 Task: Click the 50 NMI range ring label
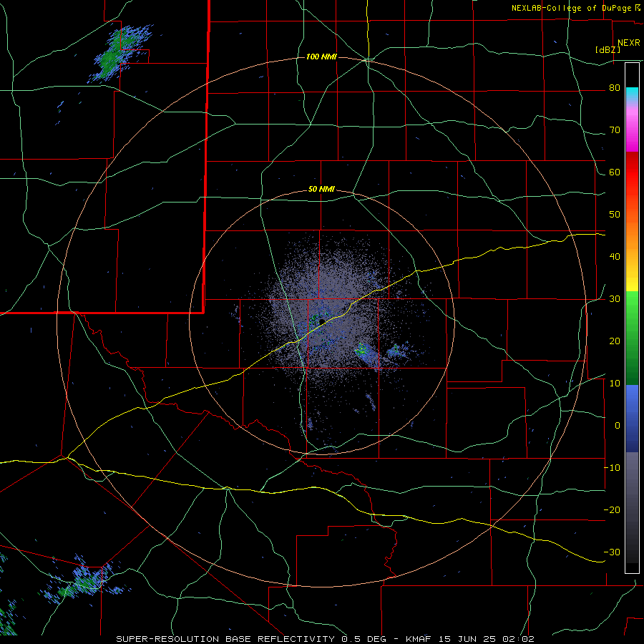pyautogui.click(x=321, y=190)
